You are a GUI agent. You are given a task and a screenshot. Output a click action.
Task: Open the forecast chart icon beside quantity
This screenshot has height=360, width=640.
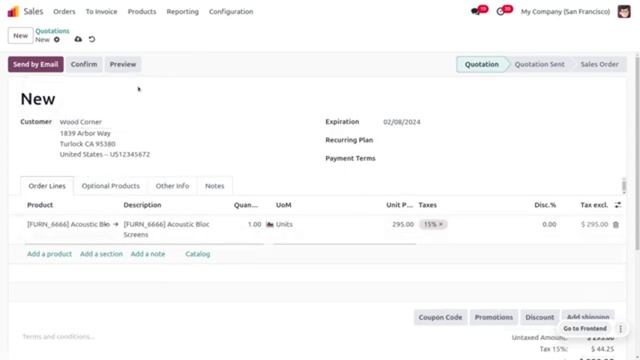click(270, 224)
